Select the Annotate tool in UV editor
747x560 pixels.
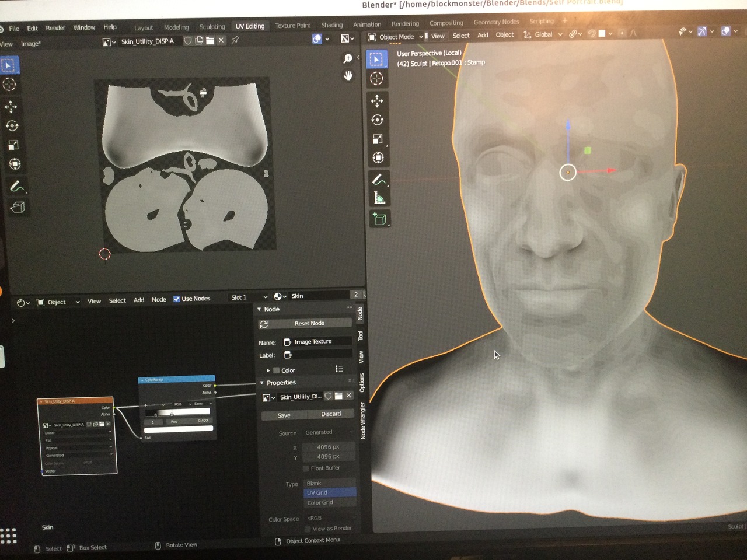coord(16,187)
